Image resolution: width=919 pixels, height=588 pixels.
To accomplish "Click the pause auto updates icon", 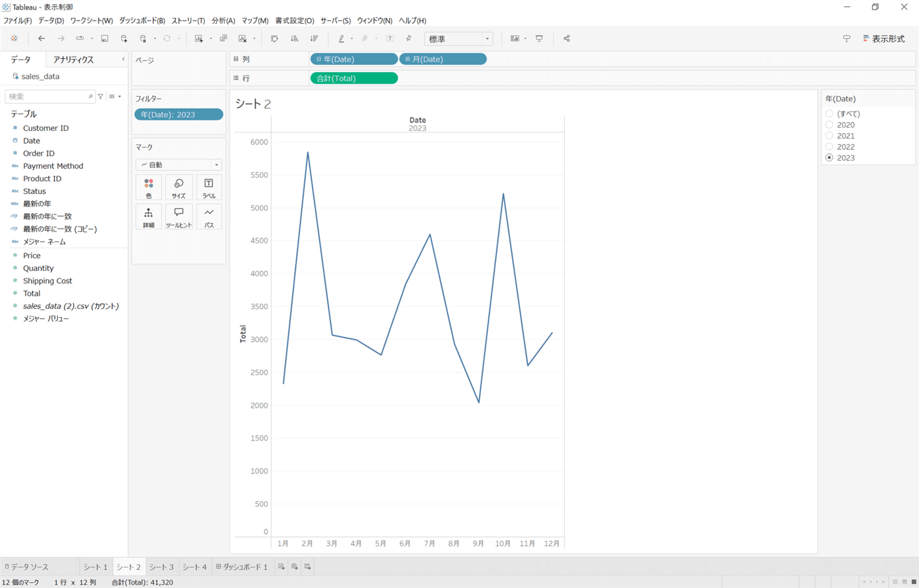I will click(x=143, y=39).
